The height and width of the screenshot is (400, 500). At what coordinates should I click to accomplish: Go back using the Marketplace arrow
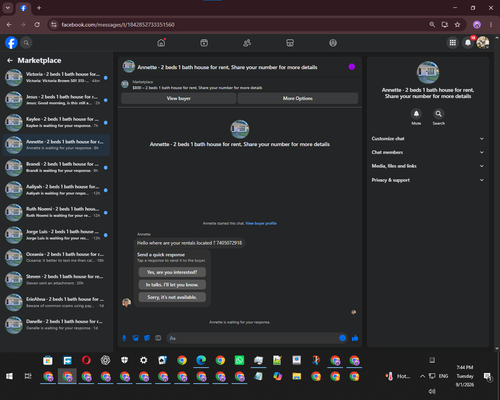10,60
